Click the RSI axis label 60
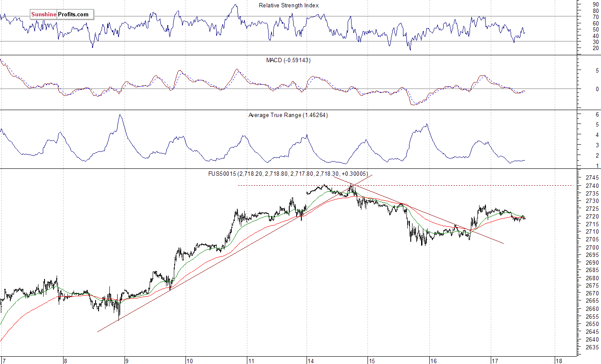This screenshot has height=364, width=601. tap(595, 23)
